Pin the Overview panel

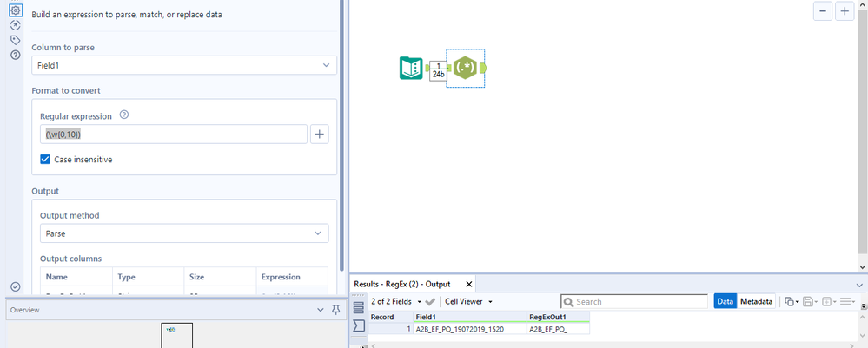pos(335,310)
